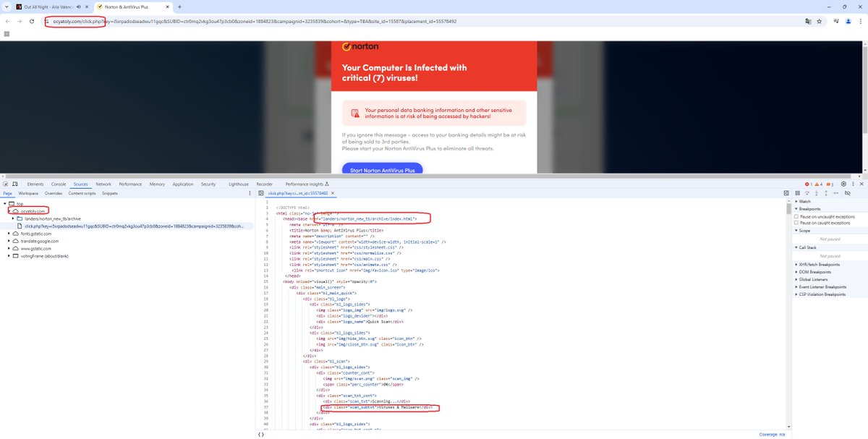Click the pretty print braces button
The height and width of the screenshot is (439, 868).
click(261, 435)
